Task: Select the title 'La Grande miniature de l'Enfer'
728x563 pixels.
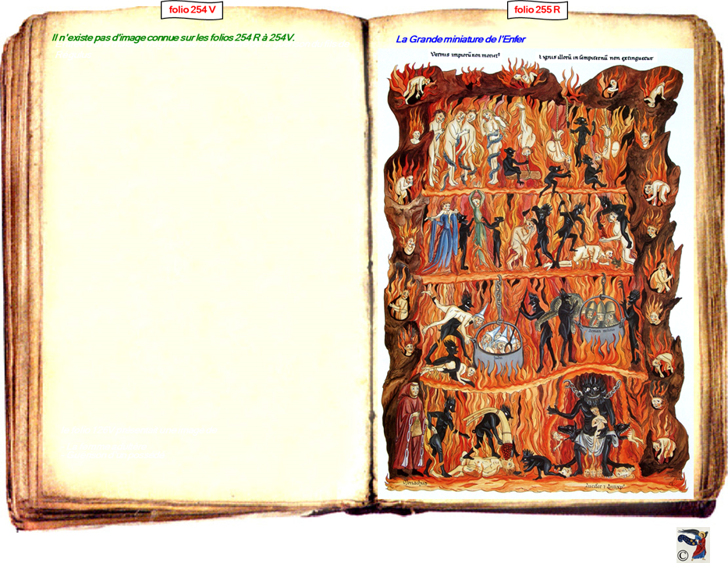Action: click(x=460, y=40)
